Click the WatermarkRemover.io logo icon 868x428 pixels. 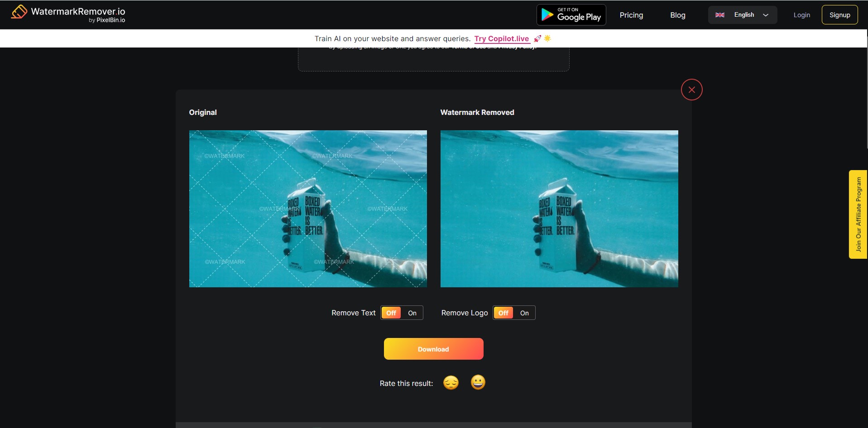pos(19,12)
